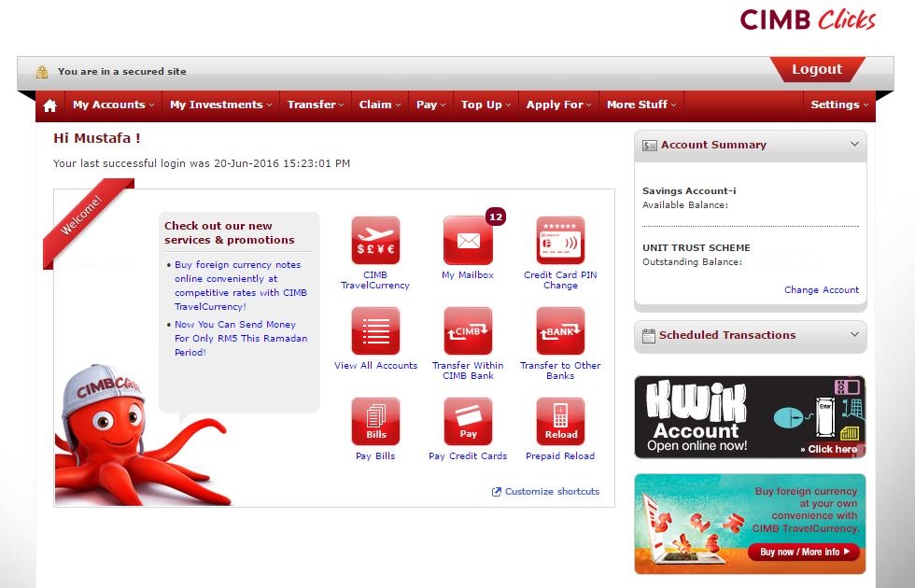Click the Credit Card PIN Change icon
The image size is (915, 588).
click(560, 241)
